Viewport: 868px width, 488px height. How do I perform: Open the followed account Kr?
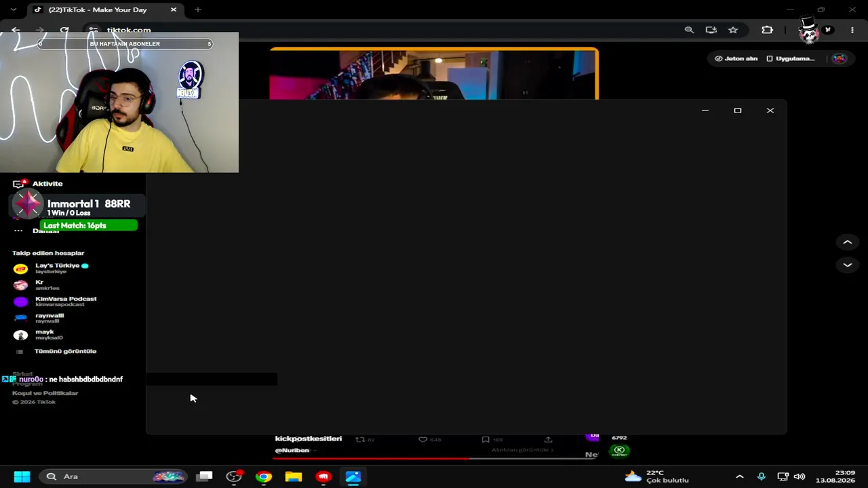pos(37,285)
